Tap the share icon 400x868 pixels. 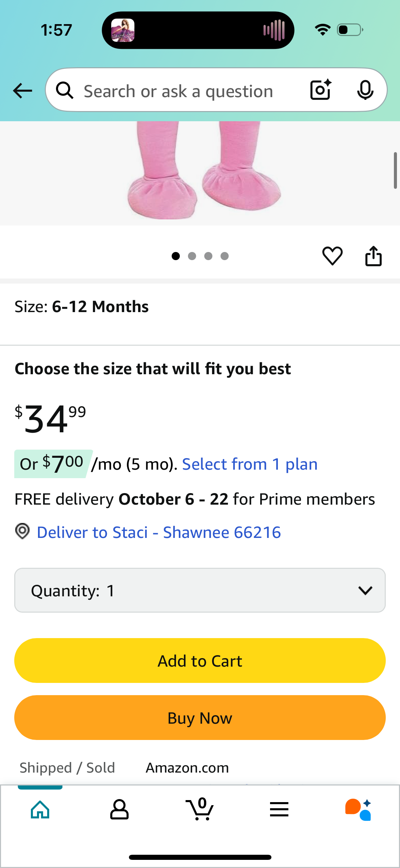(373, 256)
